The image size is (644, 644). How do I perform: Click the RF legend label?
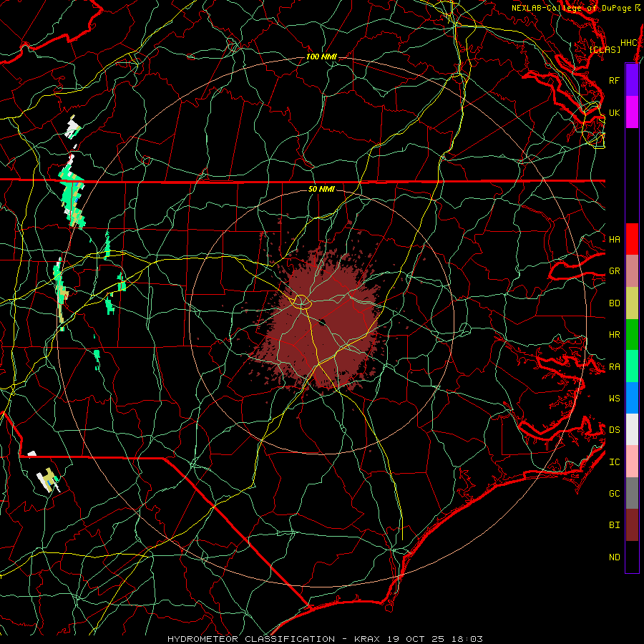614,81
